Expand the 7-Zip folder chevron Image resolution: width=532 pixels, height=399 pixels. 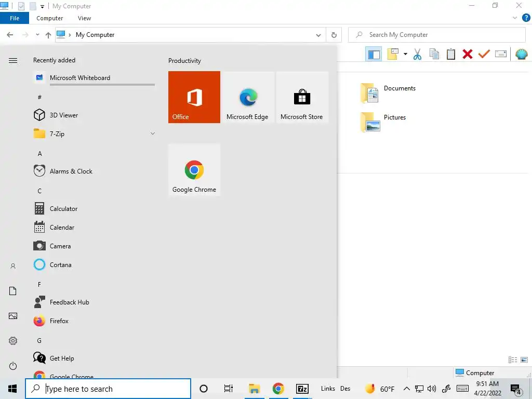point(153,134)
